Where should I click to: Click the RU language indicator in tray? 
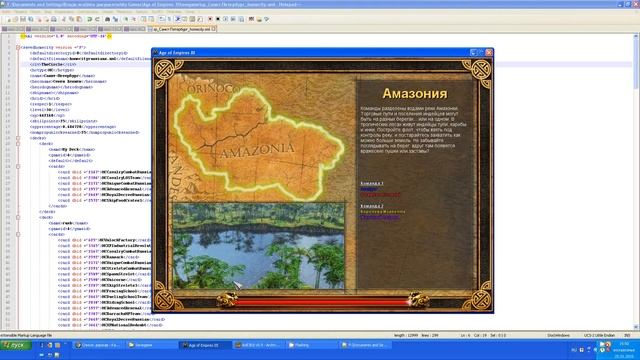click(x=574, y=350)
